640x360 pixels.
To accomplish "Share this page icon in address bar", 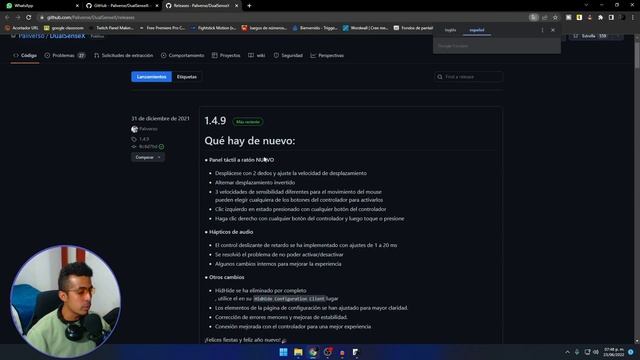I will (544, 18).
